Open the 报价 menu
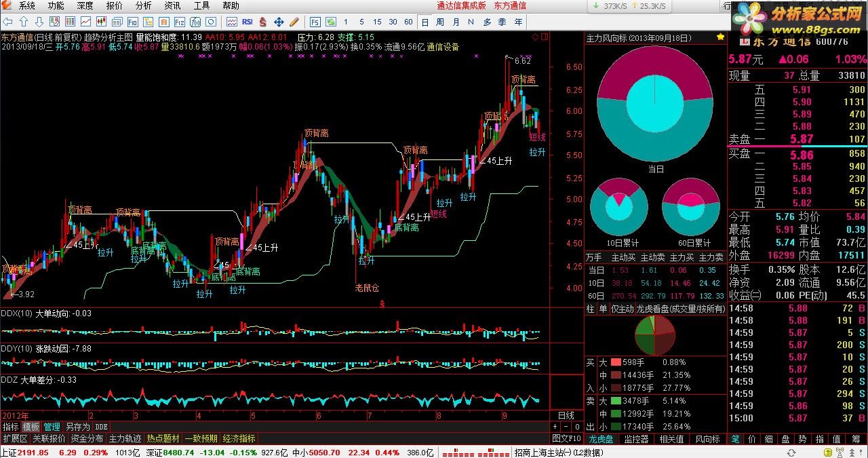 pos(115,5)
